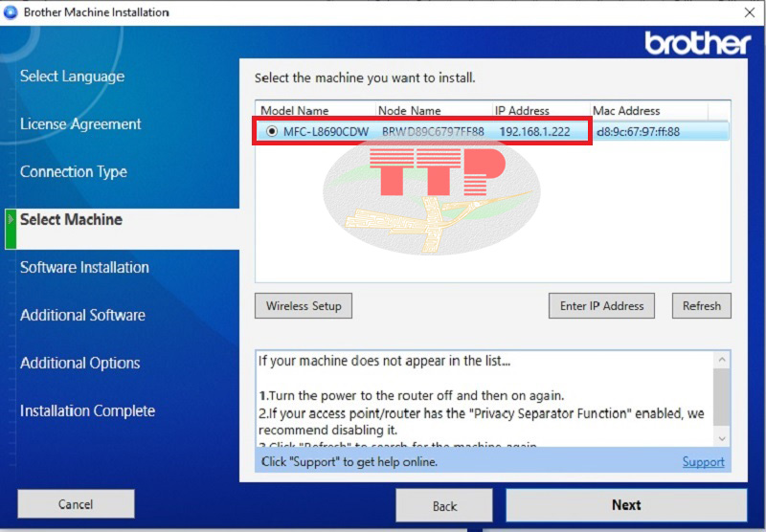Go back with the Back button
This screenshot has width=766, height=532.
[444, 506]
